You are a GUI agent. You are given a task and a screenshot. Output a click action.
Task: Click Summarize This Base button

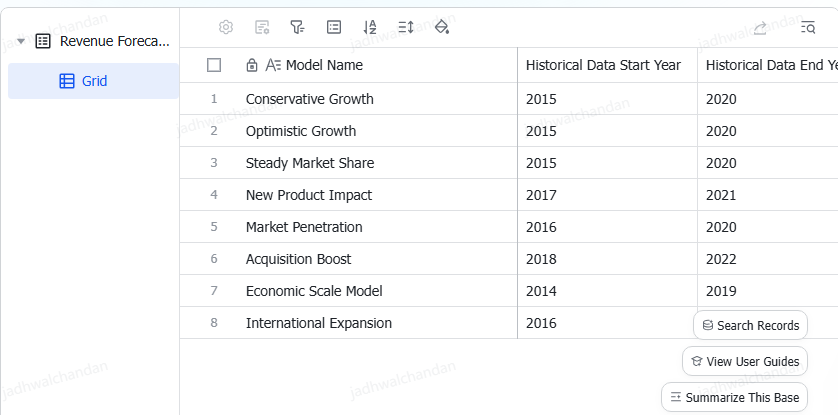pos(734,397)
